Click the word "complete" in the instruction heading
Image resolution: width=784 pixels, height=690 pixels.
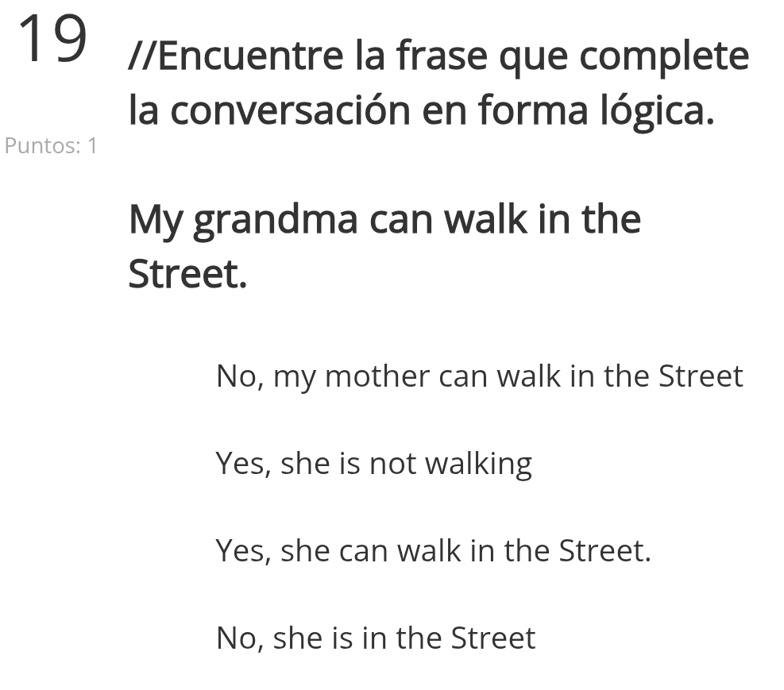click(664, 57)
